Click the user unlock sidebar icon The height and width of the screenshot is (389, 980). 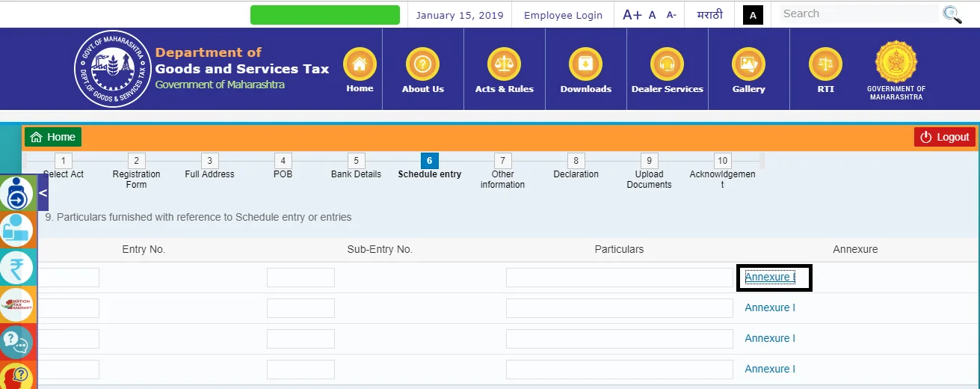coord(16,230)
